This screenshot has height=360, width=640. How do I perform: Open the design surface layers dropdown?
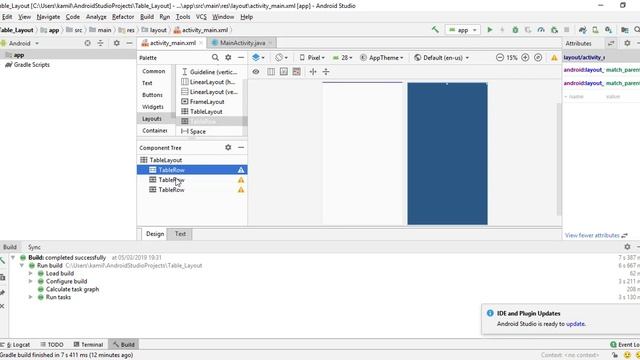(x=258, y=58)
